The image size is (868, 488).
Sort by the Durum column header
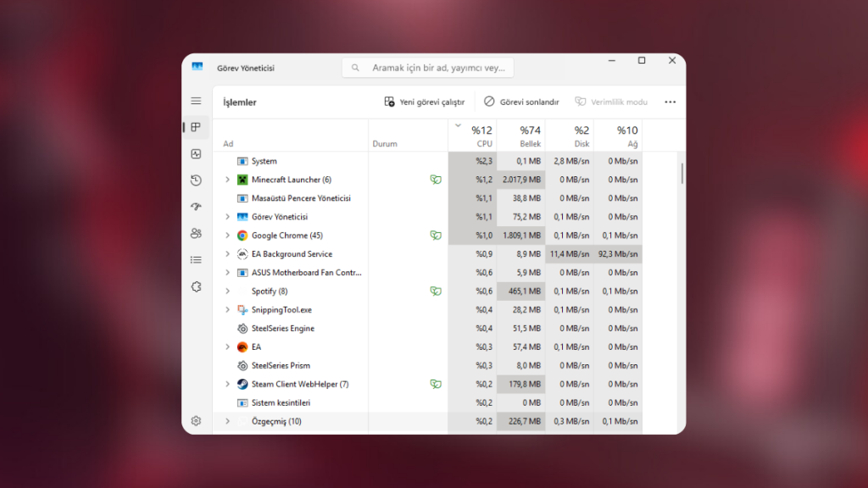coord(409,136)
